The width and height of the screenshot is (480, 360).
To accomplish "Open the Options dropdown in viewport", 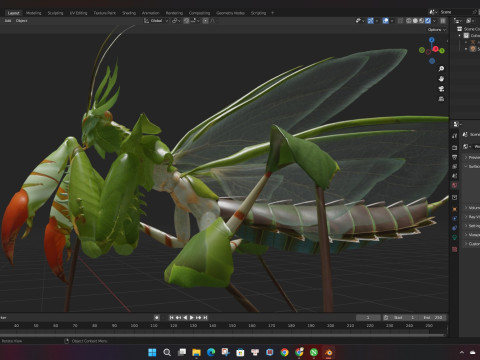I will point(437,30).
